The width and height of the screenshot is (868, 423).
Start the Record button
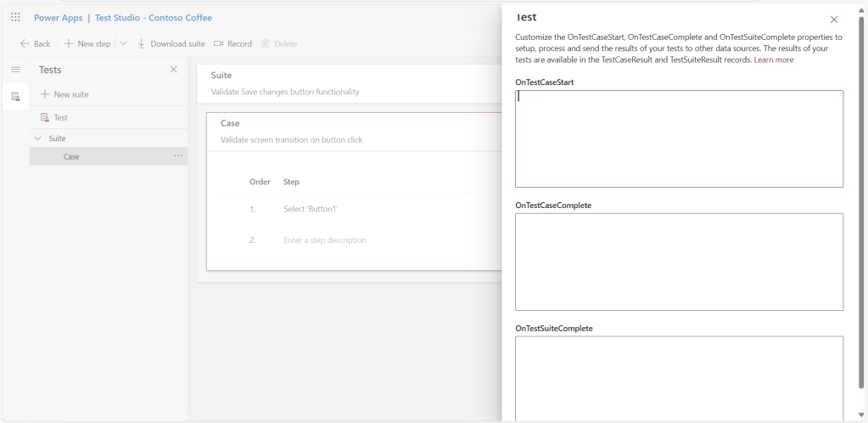click(232, 43)
